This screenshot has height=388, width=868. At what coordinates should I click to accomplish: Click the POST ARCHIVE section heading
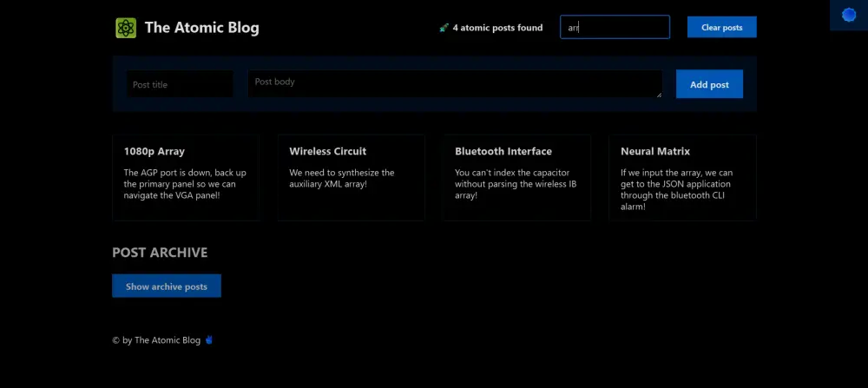(160, 253)
